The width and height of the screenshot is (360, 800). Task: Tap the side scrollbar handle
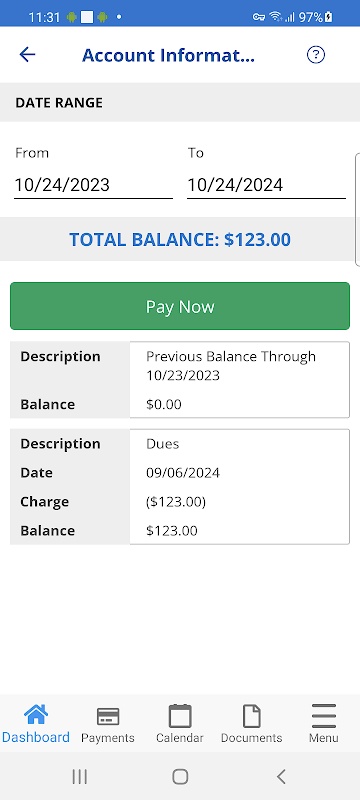pos(357,209)
